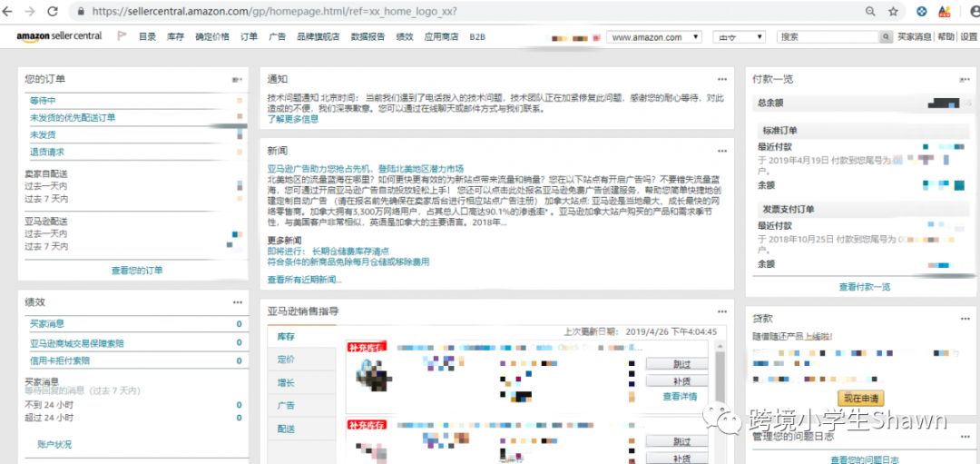Screen dimensions: 980x464
Task: Open the red-orange extension icon in the browser toolbar
Action: [945, 11]
